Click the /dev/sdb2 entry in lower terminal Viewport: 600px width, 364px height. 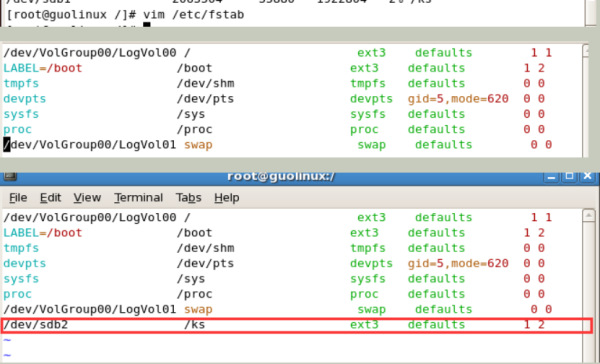click(36, 325)
